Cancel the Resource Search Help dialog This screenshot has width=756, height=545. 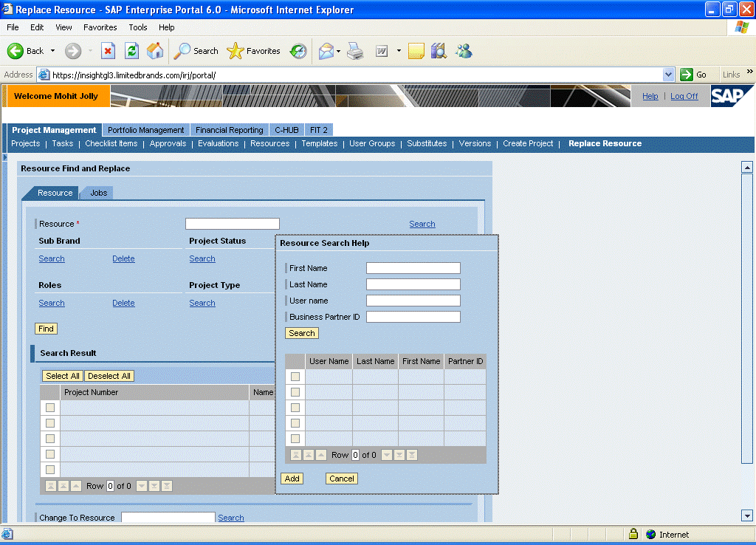[x=342, y=479]
